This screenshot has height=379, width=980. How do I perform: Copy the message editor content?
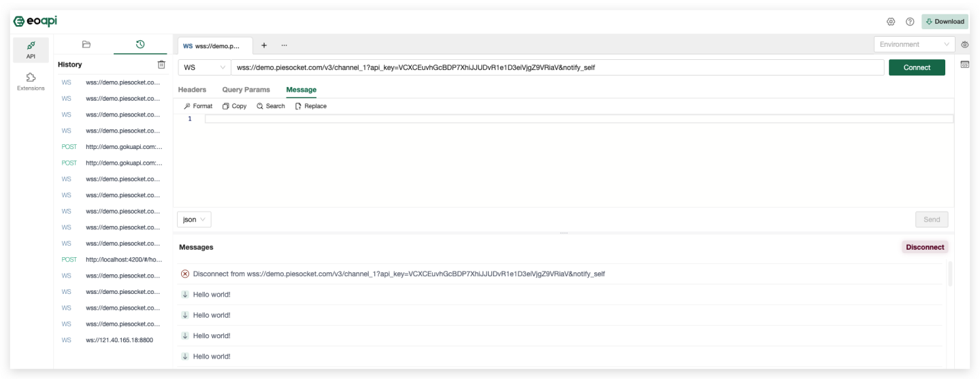pyautogui.click(x=234, y=106)
